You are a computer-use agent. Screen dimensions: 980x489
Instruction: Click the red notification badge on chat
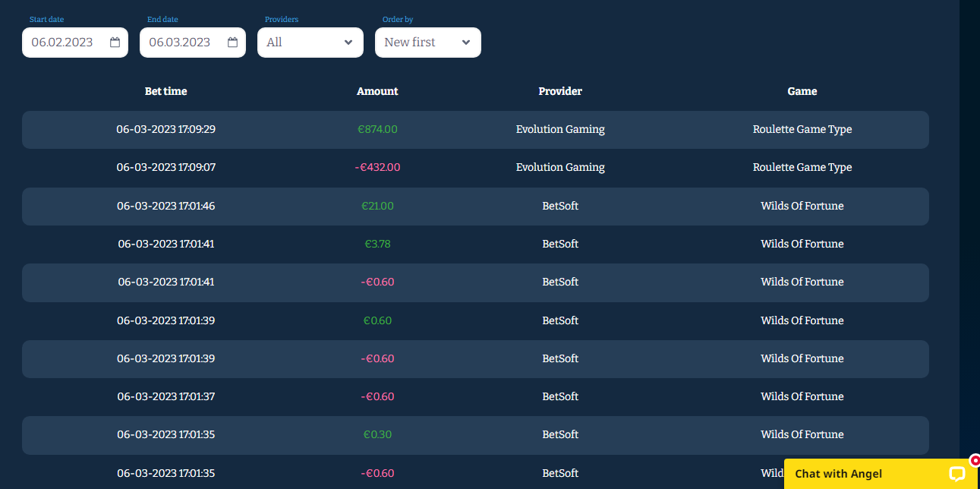click(975, 460)
